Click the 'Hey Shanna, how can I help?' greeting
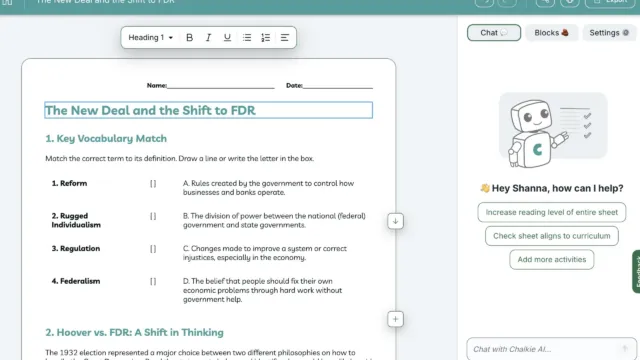The height and width of the screenshot is (360, 640). click(x=551, y=188)
